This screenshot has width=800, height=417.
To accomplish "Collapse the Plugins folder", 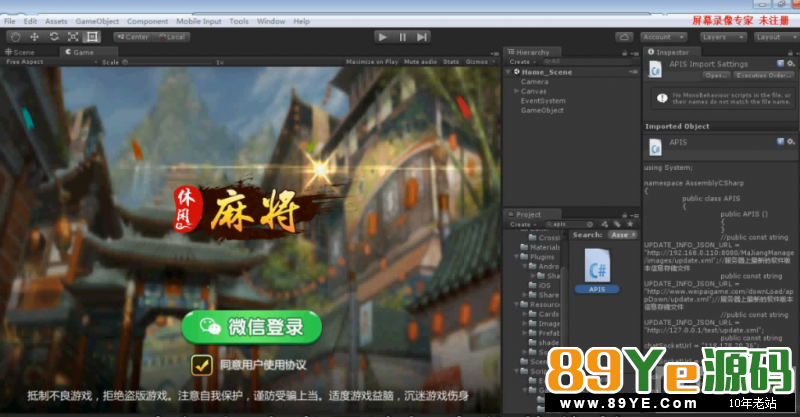I will pyautogui.click(x=516, y=257).
